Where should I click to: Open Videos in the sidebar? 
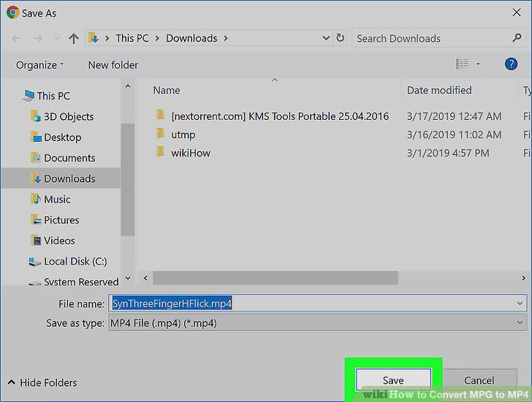click(59, 241)
